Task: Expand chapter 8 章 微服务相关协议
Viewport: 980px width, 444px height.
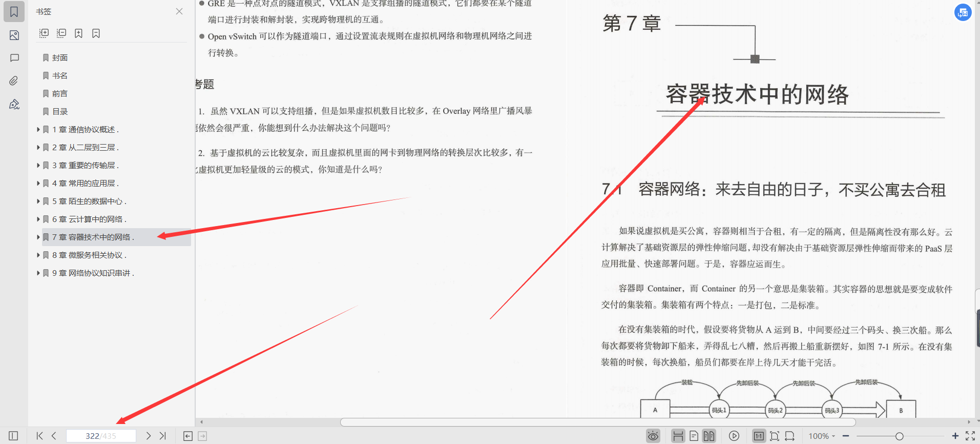Action: 38,255
